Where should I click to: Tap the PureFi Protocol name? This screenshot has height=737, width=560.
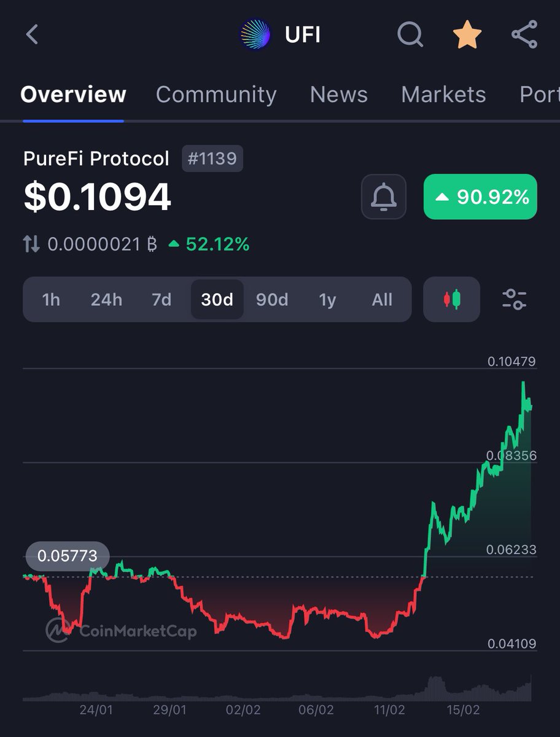tap(96, 158)
